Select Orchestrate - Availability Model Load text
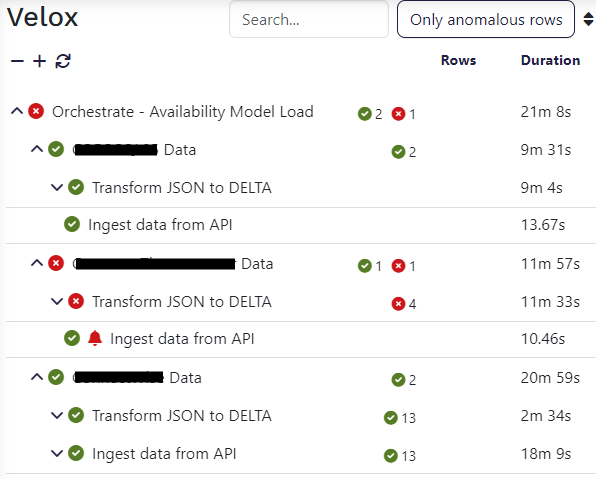 point(183,112)
